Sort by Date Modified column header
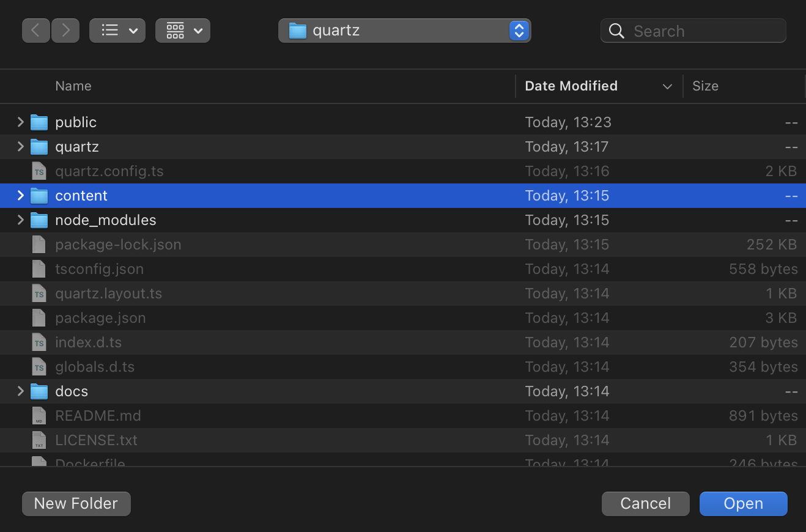The image size is (806, 532). click(x=571, y=86)
